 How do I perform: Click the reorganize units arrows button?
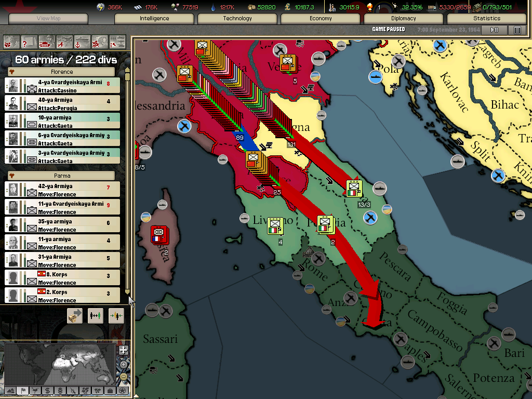pyautogui.click(x=96, y=315)
